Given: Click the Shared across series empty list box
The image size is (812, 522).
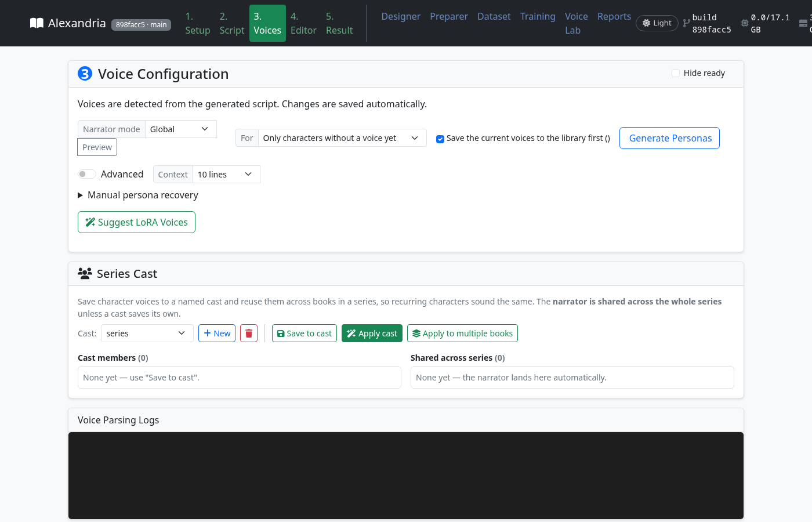Looking at the screenshot, I should click(x=572, y=378).
